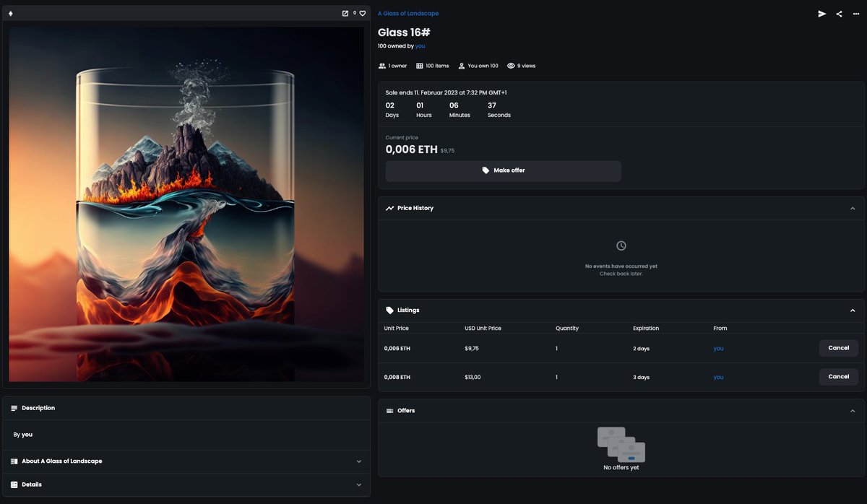
Task: Click the favorites count next to heart
Action: (355, 13)
